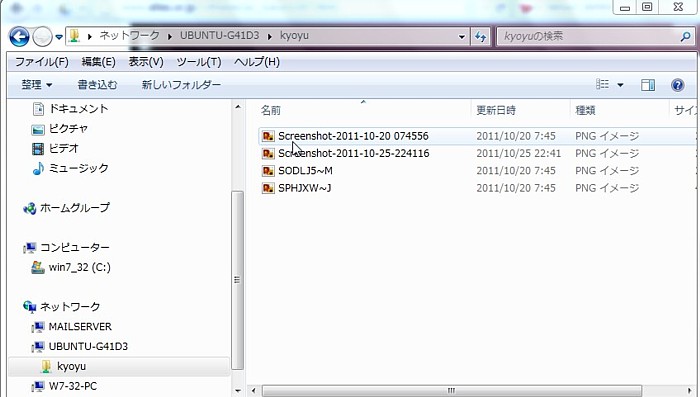Select W7-32-PC network computer
700x397 pixels.
pos(72,386)
